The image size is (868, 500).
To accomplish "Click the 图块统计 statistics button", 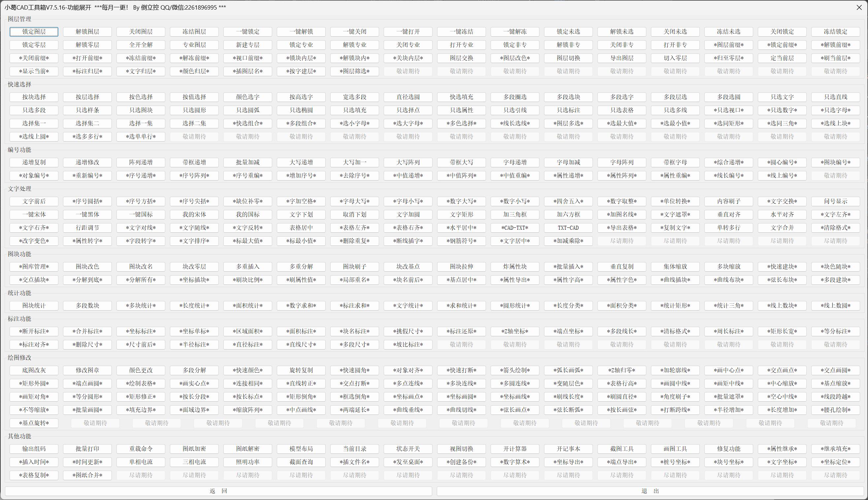I will [x=34, y=305].
